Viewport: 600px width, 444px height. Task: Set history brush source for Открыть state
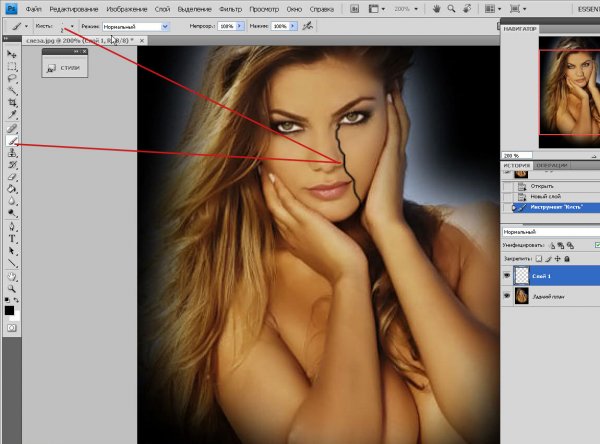coord(507,186)
